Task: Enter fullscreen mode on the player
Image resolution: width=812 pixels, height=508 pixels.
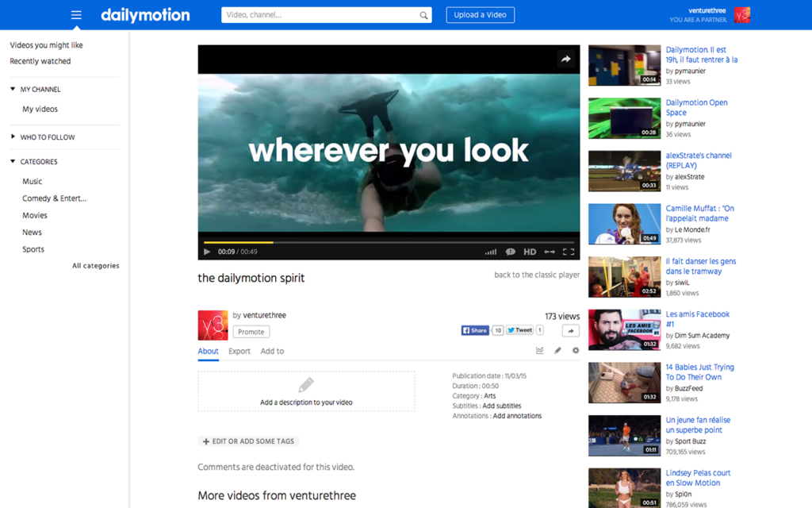Action: 569,252
